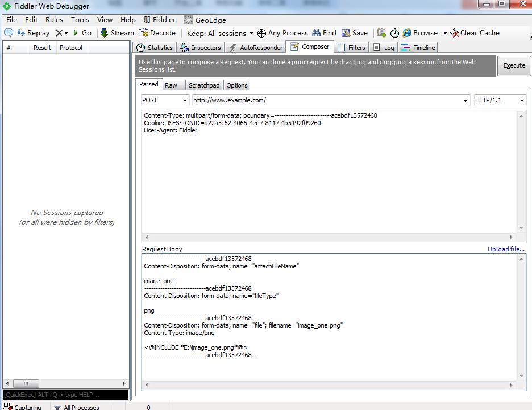Tick the Filters tab checkbox
This screenshot has width=532, height=410.
click(342, 48)
